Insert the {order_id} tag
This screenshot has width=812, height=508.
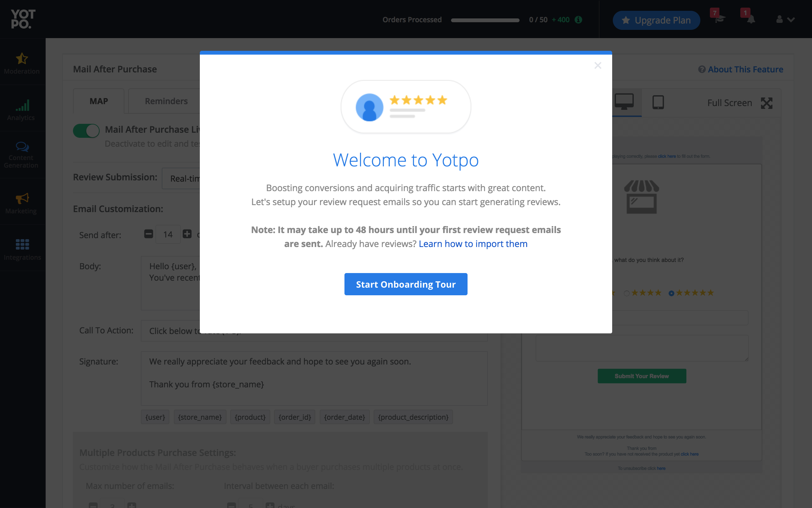pyautogui.click(x=295, y=417)
